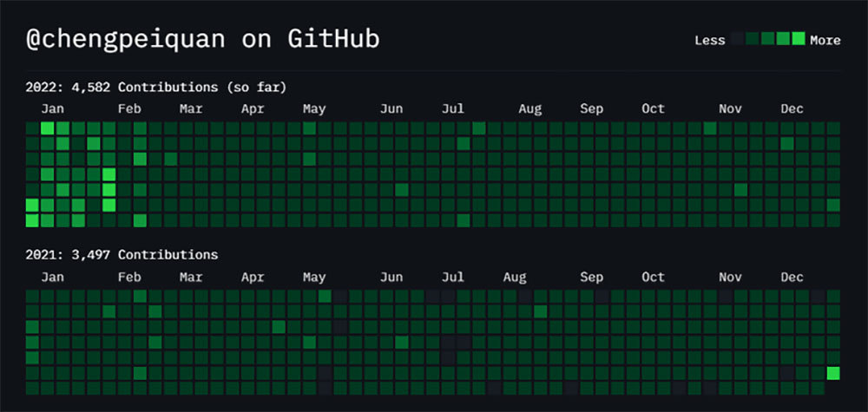The image size is (868, 412).
Task: Click the '@chengpeiquan on GitHub' heading
Action: tap(202, 40)
